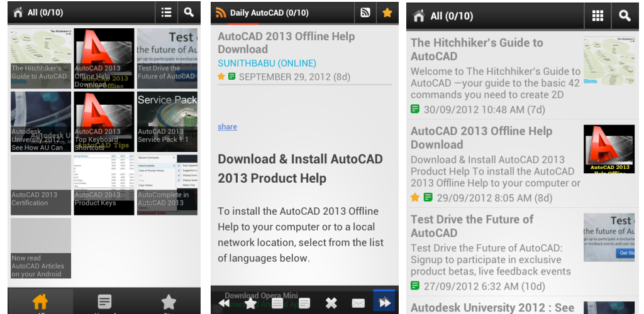Tap the green icon beside 29/09/2012 8:05 AM
The image size is (644, 314).
tap(428, 198)
